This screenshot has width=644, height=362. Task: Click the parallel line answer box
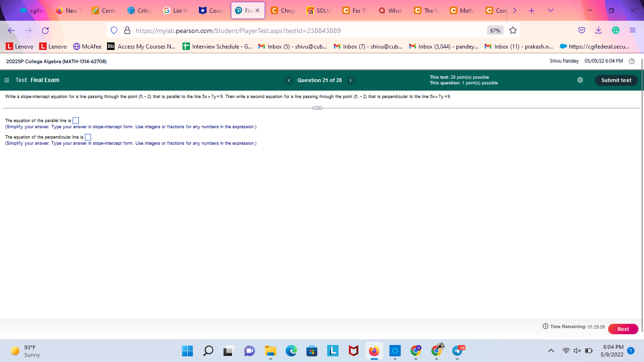pos(75,121)
